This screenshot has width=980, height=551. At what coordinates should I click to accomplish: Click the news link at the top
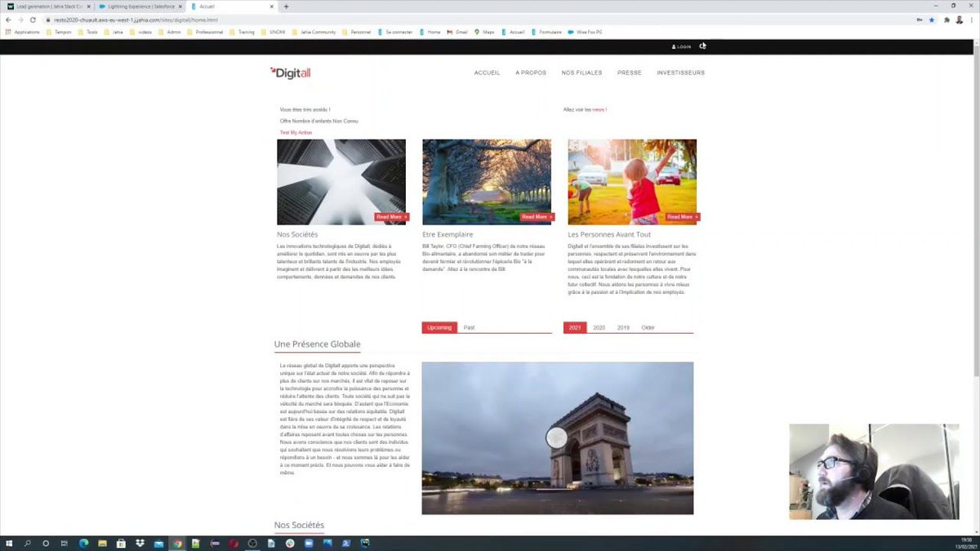(598, 109)
